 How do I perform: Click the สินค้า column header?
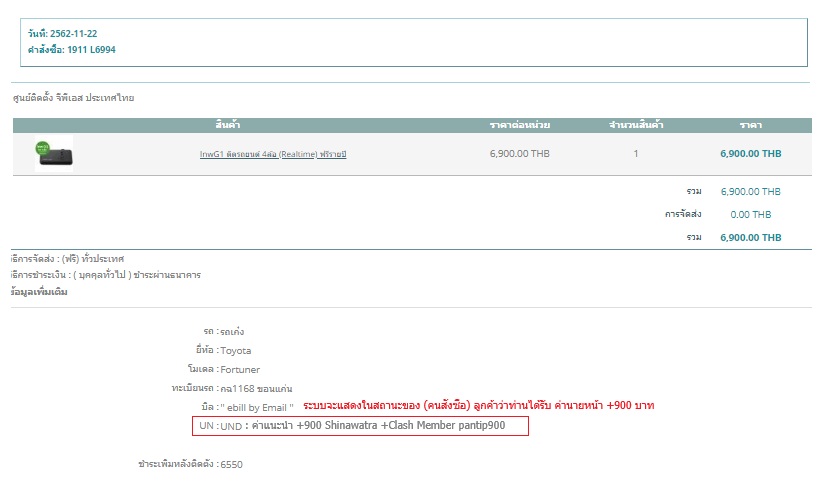[227, 125]
